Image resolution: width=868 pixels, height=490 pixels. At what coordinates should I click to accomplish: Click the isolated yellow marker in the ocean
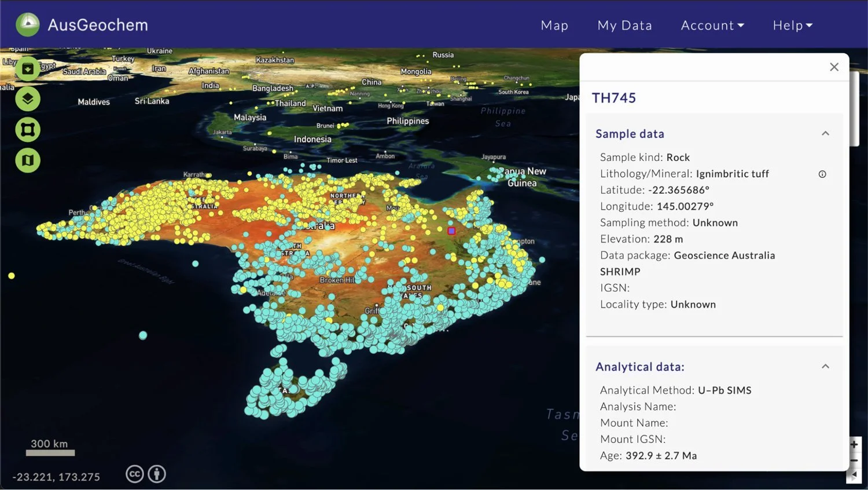(12, 276)
